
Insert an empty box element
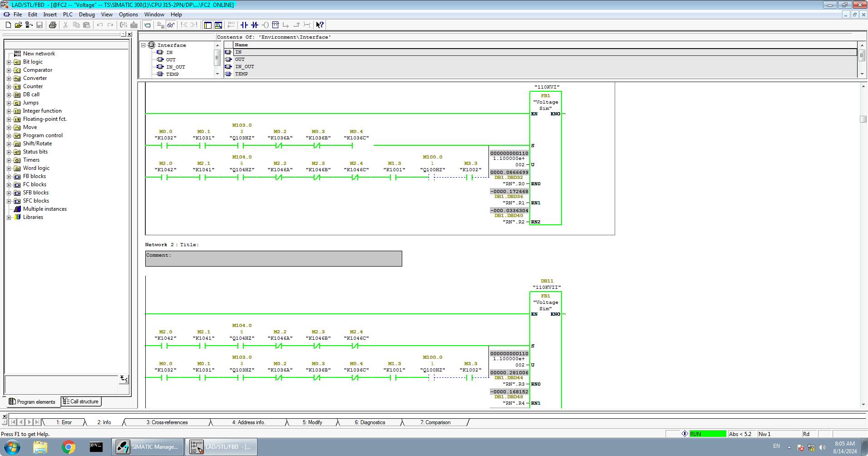point(276,25)
